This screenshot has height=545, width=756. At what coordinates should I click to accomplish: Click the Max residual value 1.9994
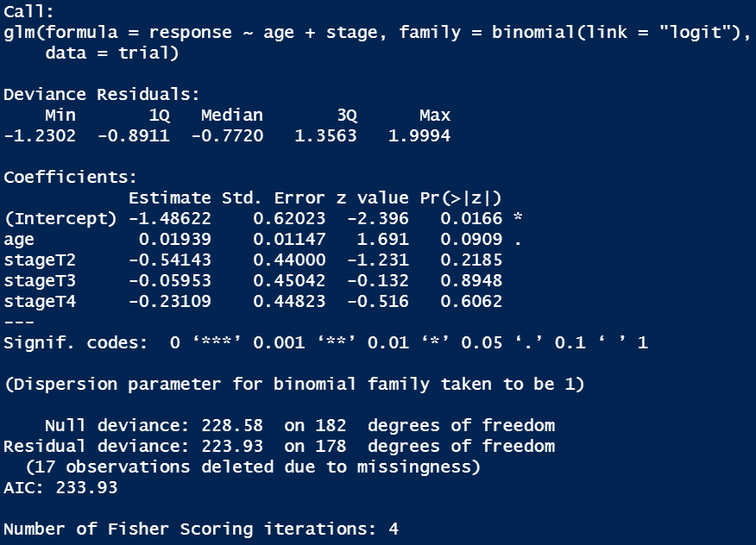pos(419,136)
